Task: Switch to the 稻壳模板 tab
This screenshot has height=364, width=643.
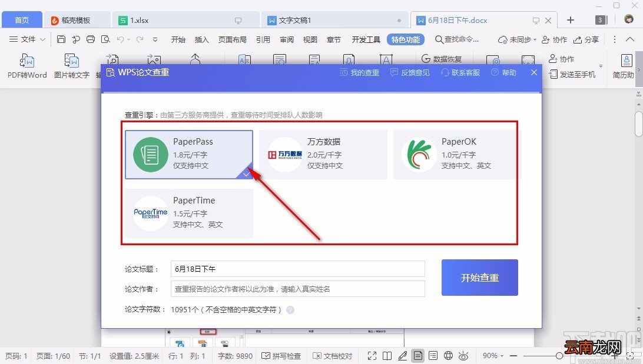Action: pos(77,20)
